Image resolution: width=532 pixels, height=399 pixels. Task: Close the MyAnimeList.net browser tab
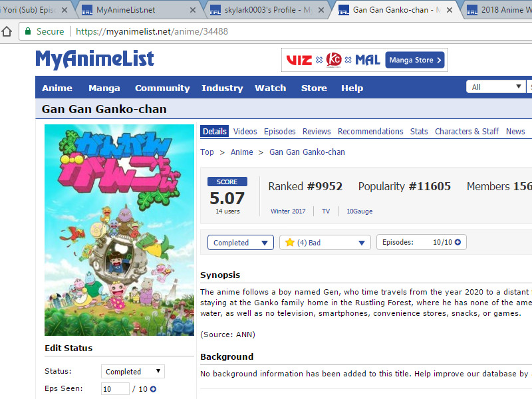pos(193,10)
